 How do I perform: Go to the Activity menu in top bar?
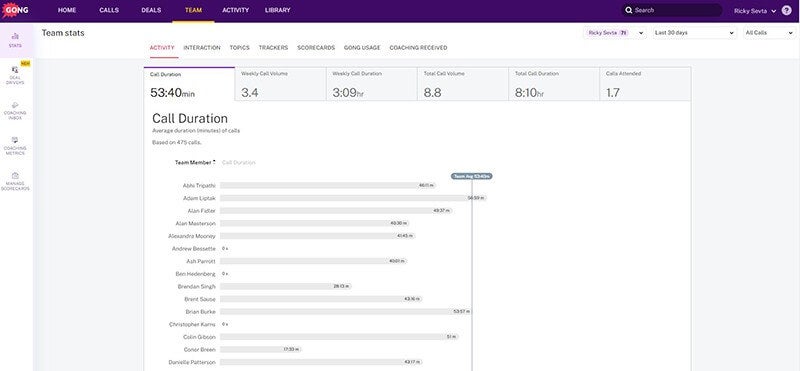pos(236,10)
